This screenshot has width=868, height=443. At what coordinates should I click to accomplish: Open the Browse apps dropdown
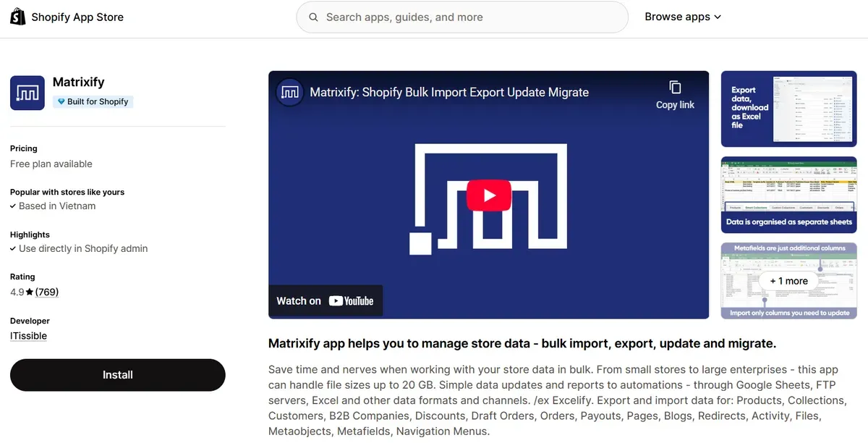pyautogui.click(x=682, y=16)
